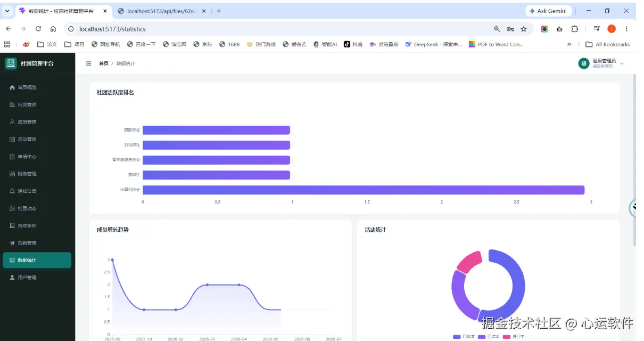Click the zoom magnifier icon in address bar
644x341 pixels.
497,29
